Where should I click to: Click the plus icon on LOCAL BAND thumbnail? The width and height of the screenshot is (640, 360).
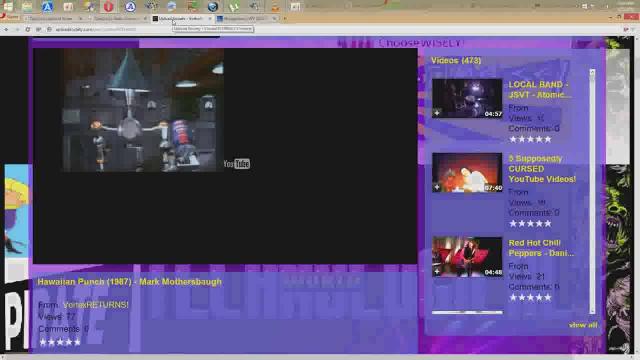[x=437, y=113]
